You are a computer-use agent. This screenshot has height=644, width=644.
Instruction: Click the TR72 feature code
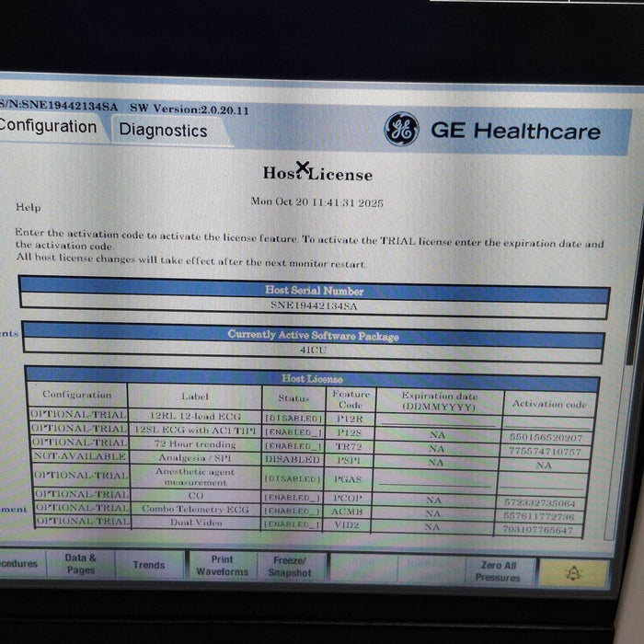click(x=349, y=446)
